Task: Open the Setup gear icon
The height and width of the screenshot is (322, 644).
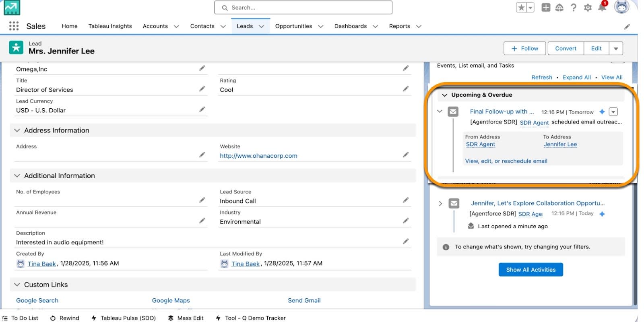Action: pyautogui.click(x=588, y=8)
